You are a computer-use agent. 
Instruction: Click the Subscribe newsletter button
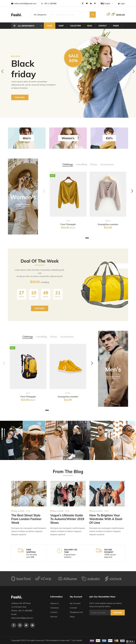click(x=118, y=612)
